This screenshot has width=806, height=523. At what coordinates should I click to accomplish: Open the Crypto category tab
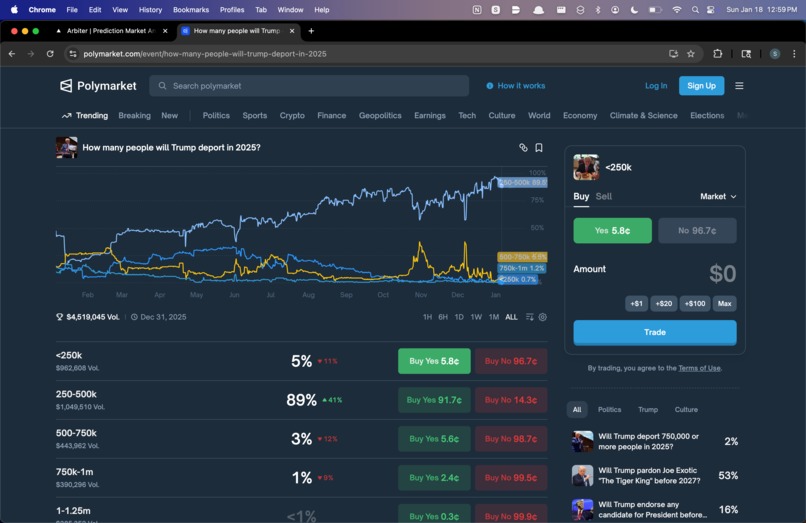coord(292,116)
